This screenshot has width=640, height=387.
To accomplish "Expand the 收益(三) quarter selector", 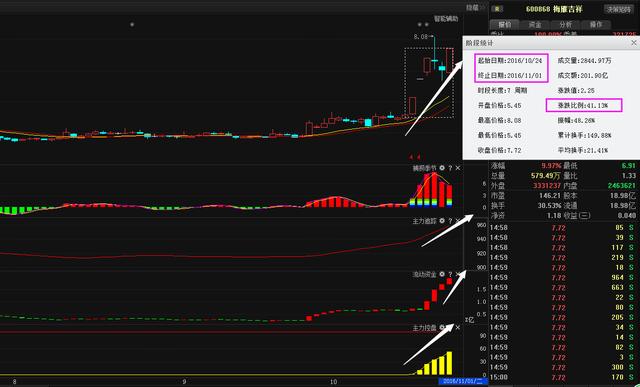I will point(585,216).
